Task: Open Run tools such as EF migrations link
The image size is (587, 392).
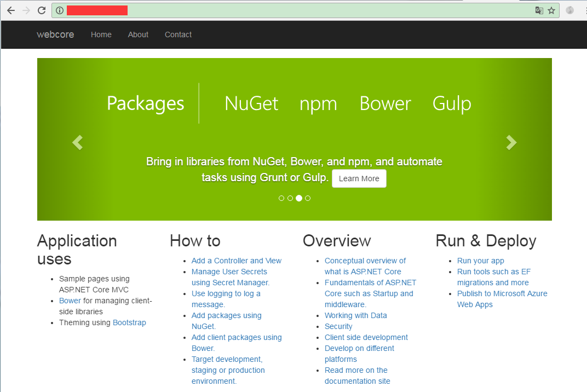Action: coord(494,277)
